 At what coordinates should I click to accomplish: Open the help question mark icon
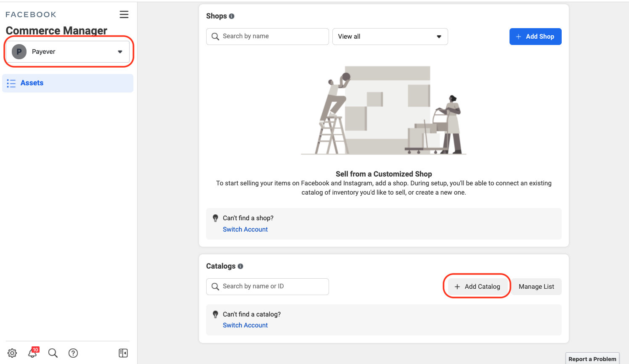(73, 353)
